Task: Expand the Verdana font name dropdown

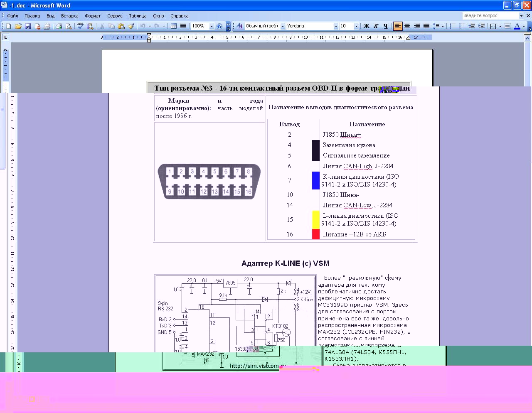Action: [336, 26]
